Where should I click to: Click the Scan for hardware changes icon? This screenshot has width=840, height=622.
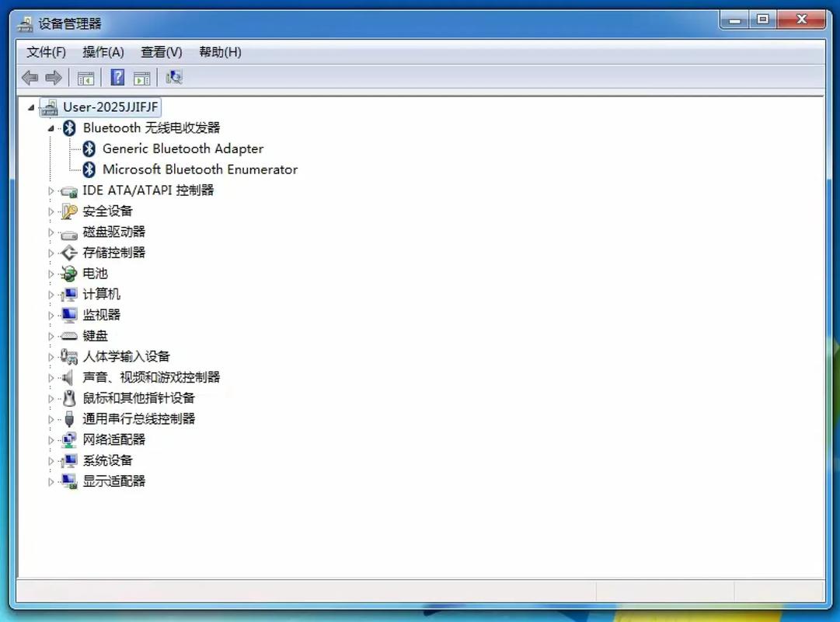(x=174, y=77)
